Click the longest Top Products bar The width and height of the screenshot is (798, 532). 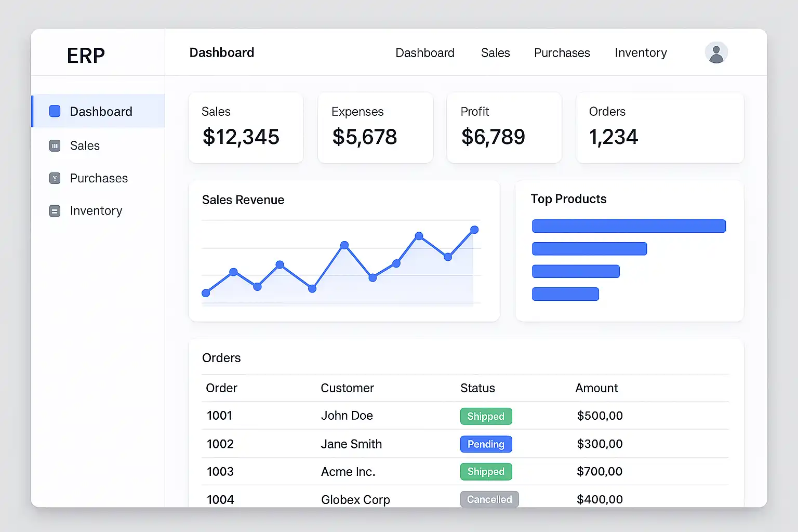(629, 226)
